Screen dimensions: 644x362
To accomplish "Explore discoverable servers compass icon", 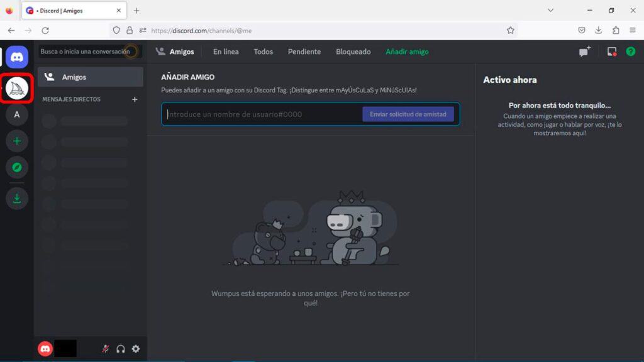I will coord(17,167).
